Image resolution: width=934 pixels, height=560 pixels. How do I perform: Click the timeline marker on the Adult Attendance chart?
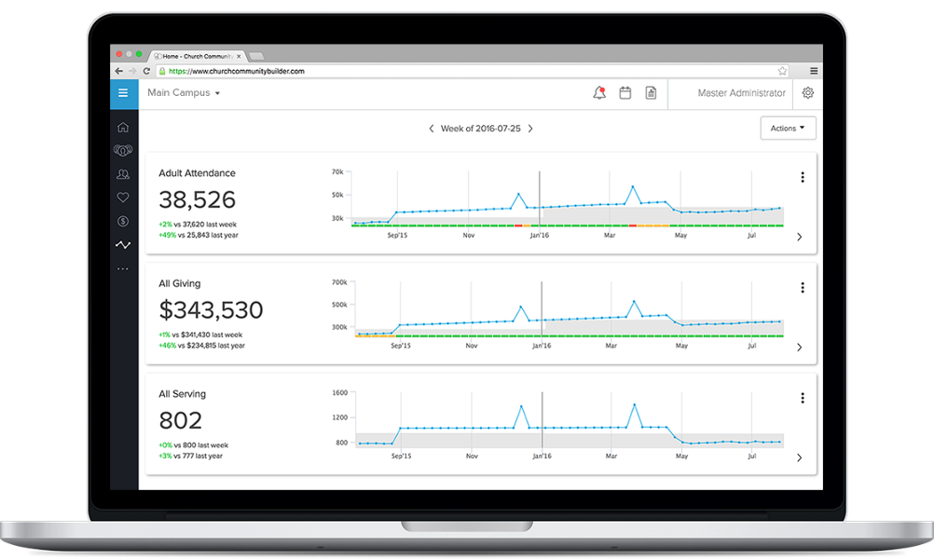pyautogui.click(x=542, y=196)
